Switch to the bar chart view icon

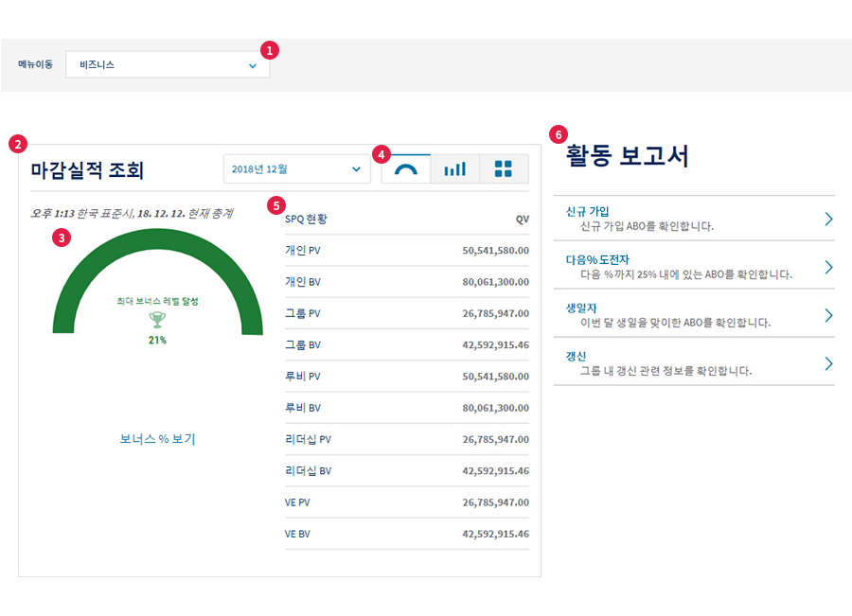tap(454, 169)
